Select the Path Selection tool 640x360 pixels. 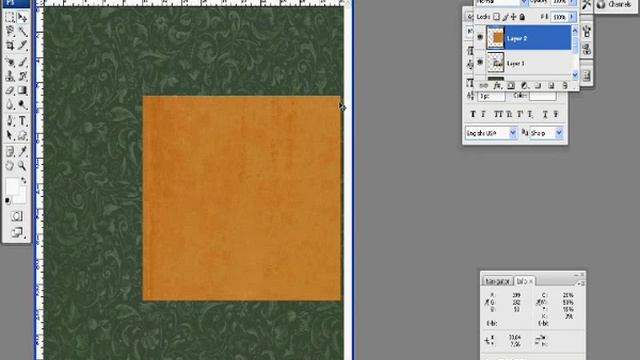pos(10,136)
